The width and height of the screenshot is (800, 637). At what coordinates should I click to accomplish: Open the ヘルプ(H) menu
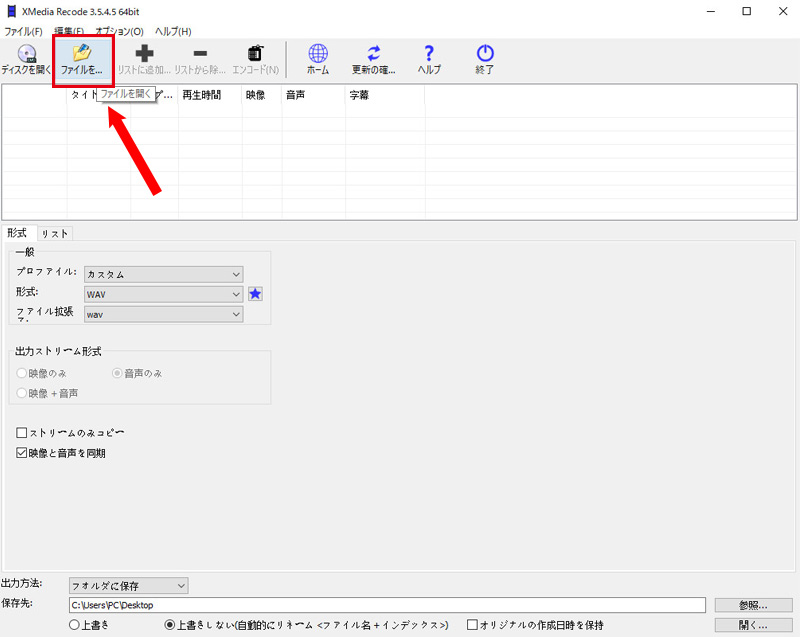[173, 32]
